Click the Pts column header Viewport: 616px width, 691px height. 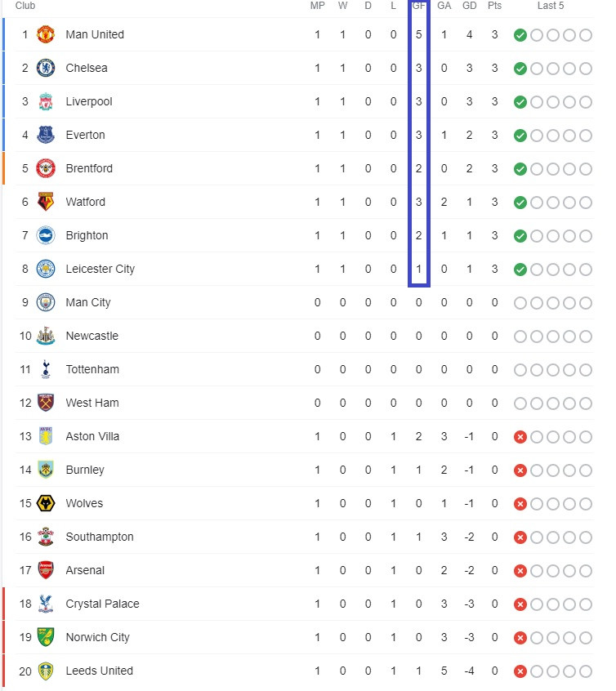point(495,6)
